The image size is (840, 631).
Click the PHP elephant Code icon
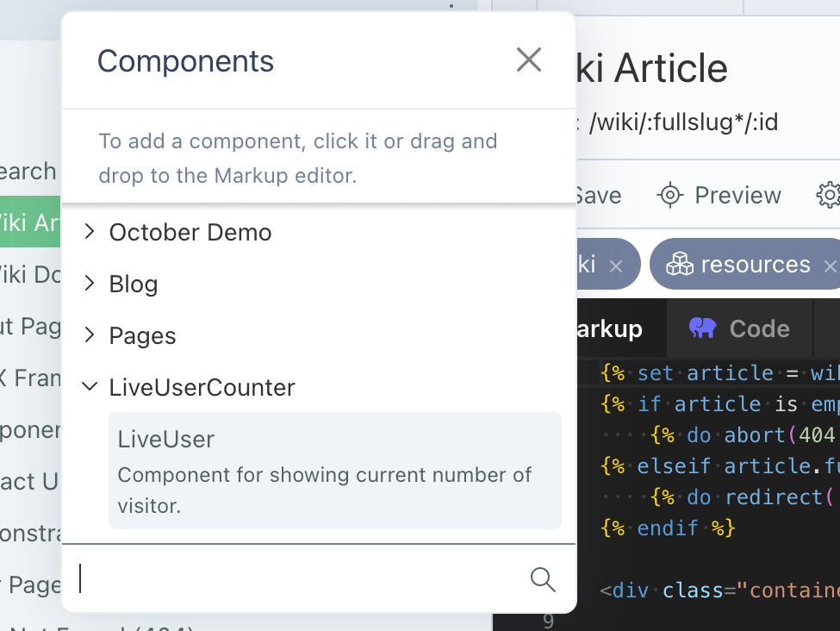[x=702, y=328]
